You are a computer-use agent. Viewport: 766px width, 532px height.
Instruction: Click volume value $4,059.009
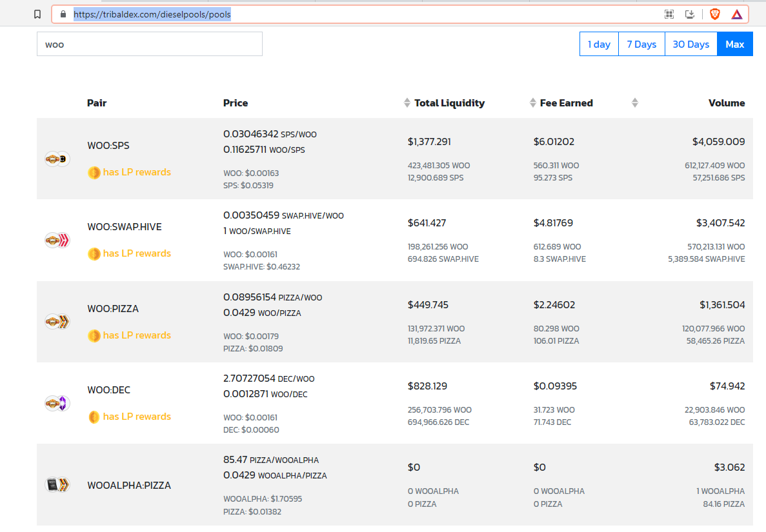pyautogui.click(x=719, y=141)
